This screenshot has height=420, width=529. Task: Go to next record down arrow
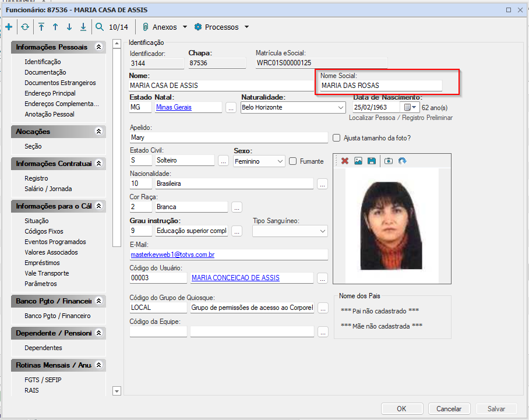tap(69, 27)
